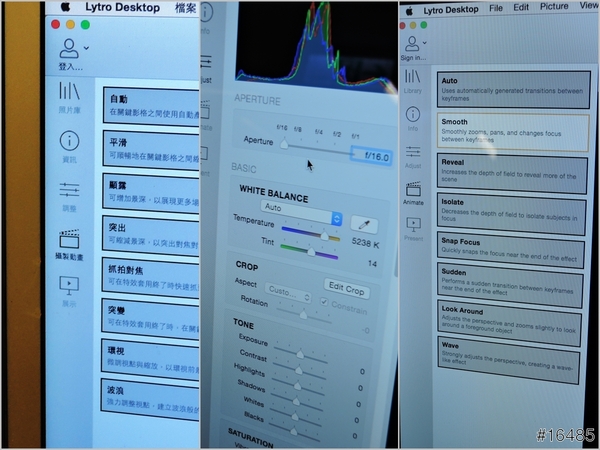The width and height of the screenshot is (600, 450).
Task: Open Apple menu in the English window
Action: pyautogui.click(x=409, y=10)
